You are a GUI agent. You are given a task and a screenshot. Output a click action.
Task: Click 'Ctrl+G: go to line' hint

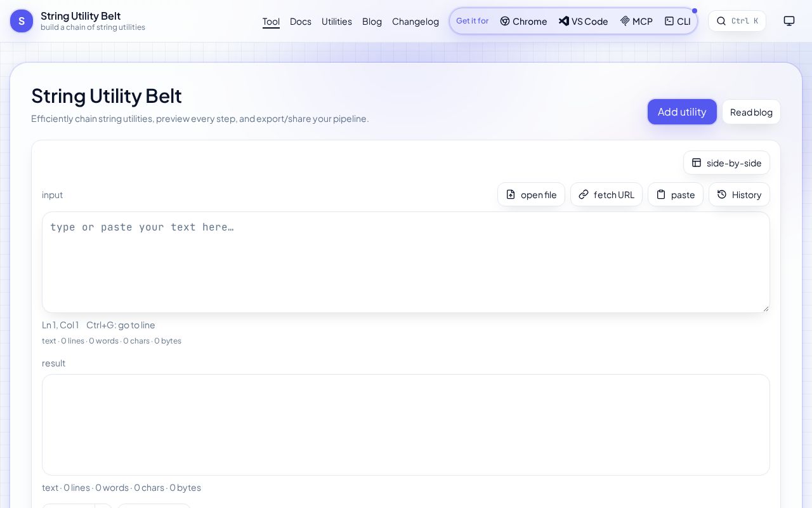point(121,324)
